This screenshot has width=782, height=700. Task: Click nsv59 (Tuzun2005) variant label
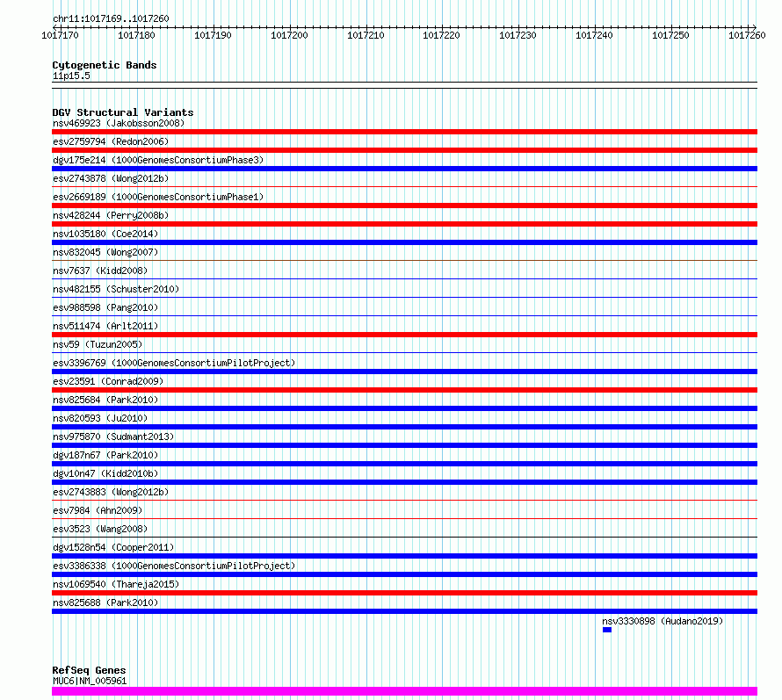(98, 344)
